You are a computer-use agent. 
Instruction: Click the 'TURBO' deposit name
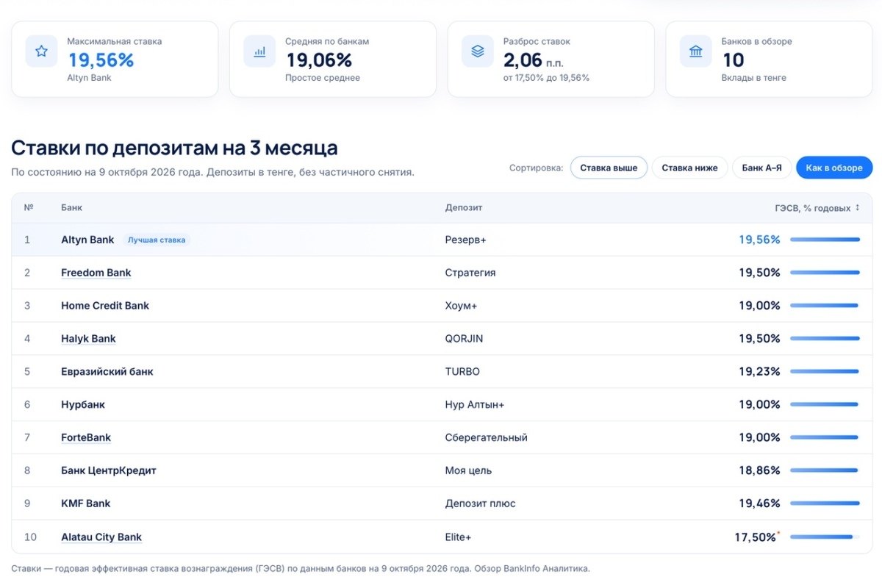[462, 372]
